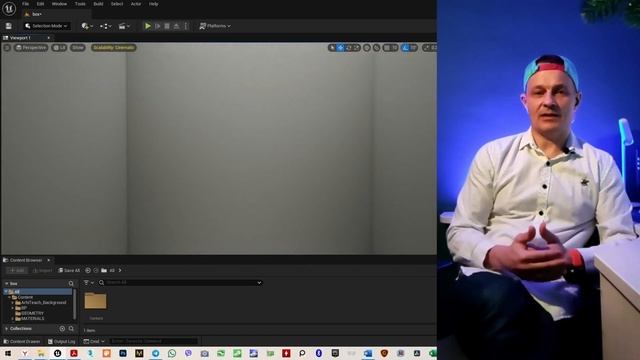Close the Viewport 1 tab
This screenshot has height=360, width=640.
[x=49, y=38]
